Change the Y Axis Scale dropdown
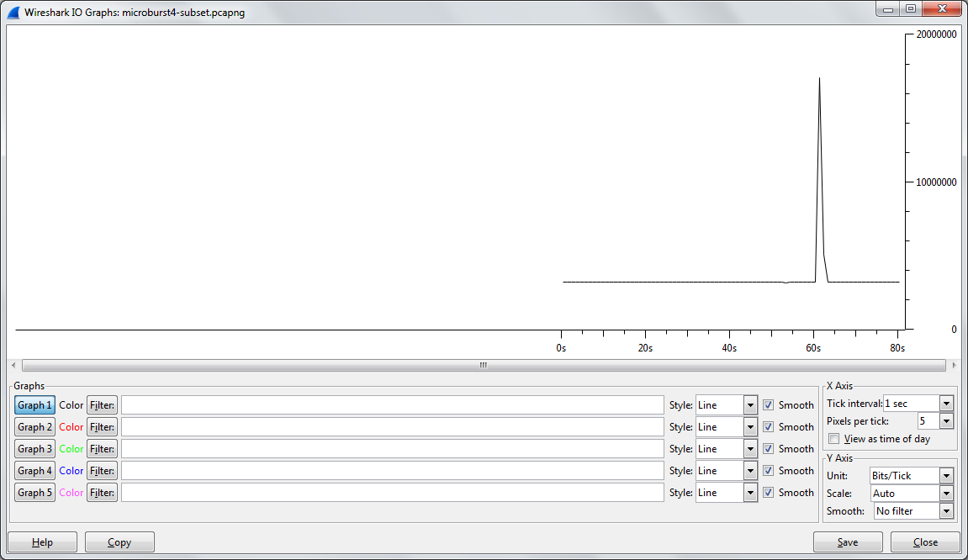Image resolution: width=968 pixels, height=560 pixels. coord(947,494)
